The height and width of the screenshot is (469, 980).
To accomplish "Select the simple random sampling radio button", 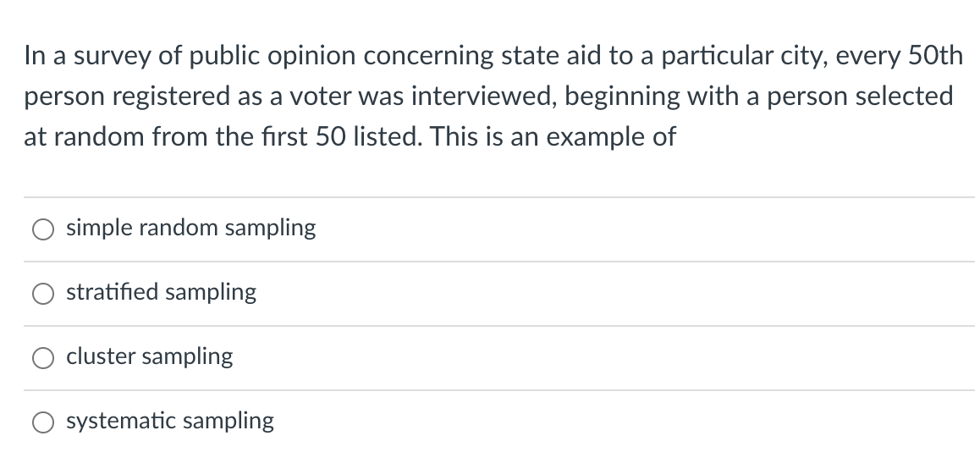I will [43, 229].
